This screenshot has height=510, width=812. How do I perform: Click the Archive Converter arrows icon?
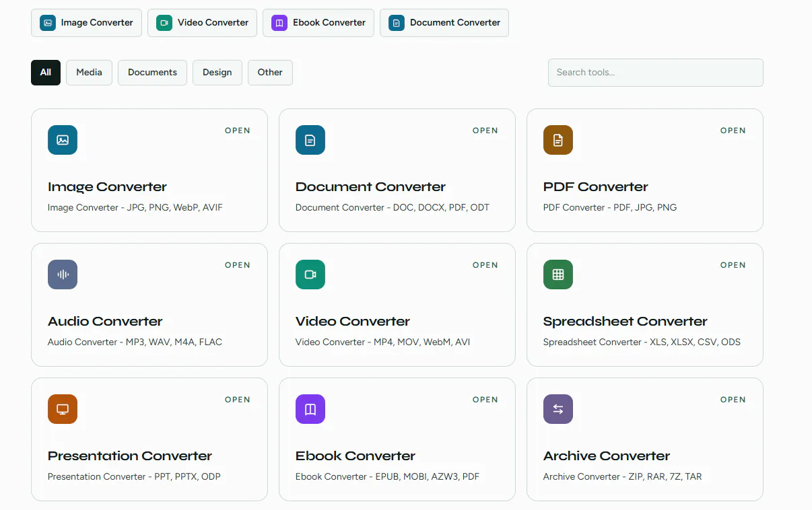coord(558,409)
